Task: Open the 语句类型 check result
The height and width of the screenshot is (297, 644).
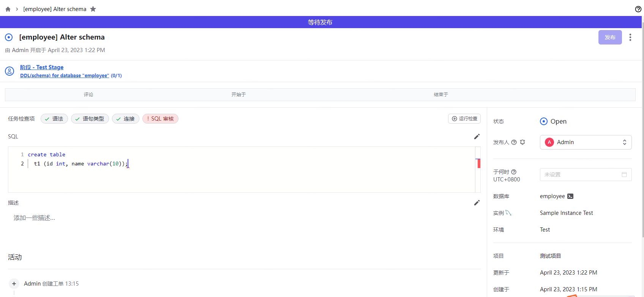Action: [90, 119]
